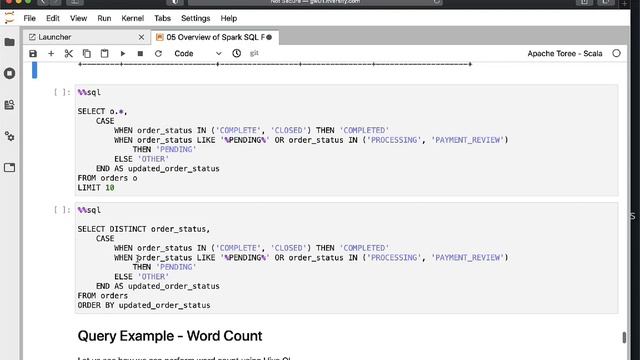The height and width of the screenshot is (360, 640).
Task: Open the Kernel menu
Action: click(x=133, y=18)
